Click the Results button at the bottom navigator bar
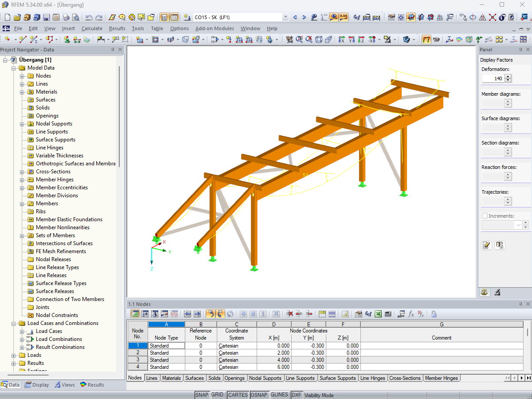532x399 pixels. 92,384
